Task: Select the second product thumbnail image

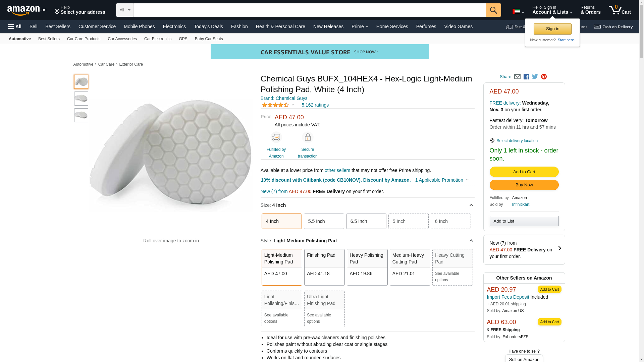Action: [81, 99]
